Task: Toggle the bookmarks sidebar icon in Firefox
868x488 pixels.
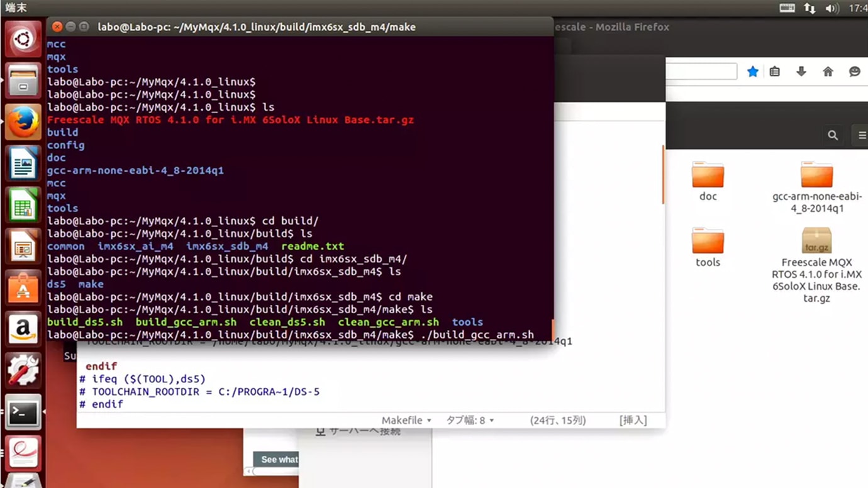Action: point(774,71)
